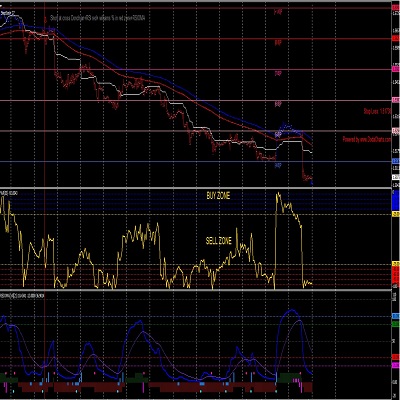Select the BUY ZONE label
This screenshot has width=400, height=400.
[x=218, y=196]
